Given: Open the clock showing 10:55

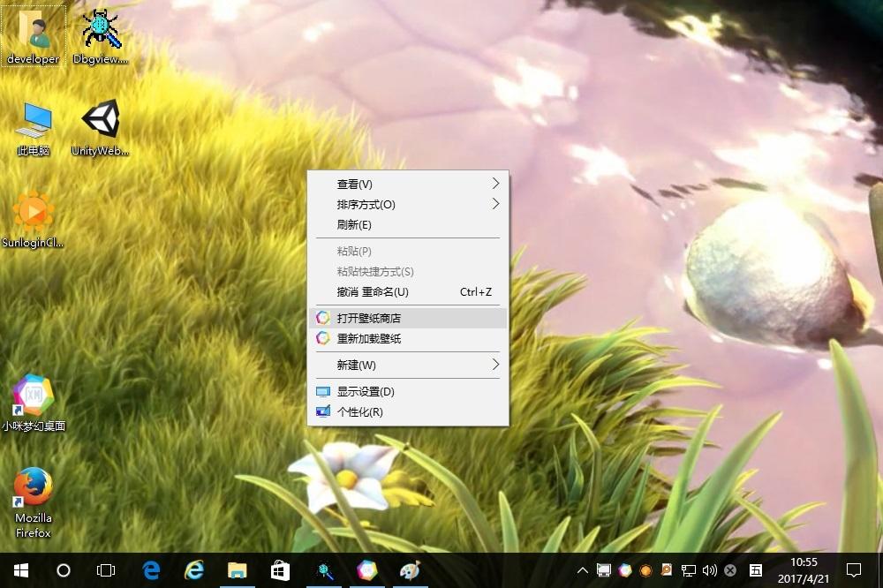Looking at the screenshot, I should [x=804, y=570].
